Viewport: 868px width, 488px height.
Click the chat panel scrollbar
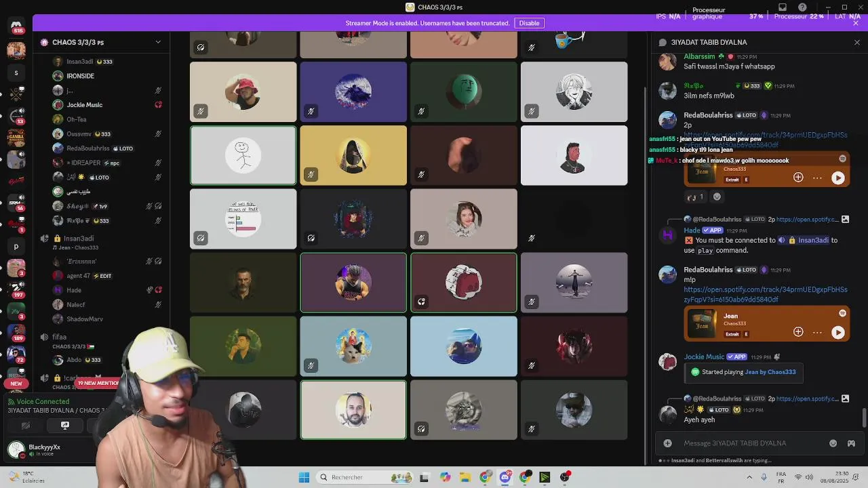864,418
